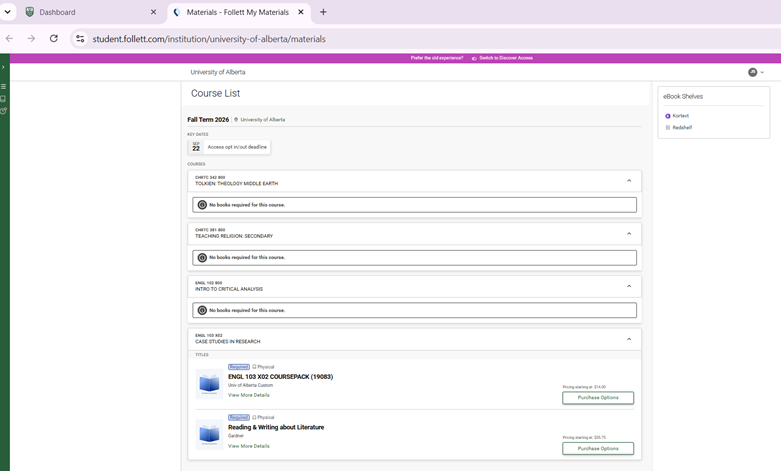
Task: Click the no-books icon under Tolkien course
Action: (x=202, y=205)
